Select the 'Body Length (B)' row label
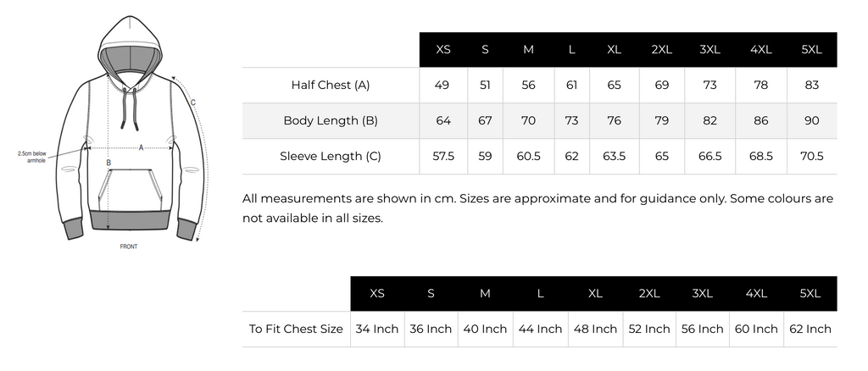868x371 pixels. point(331,120)
